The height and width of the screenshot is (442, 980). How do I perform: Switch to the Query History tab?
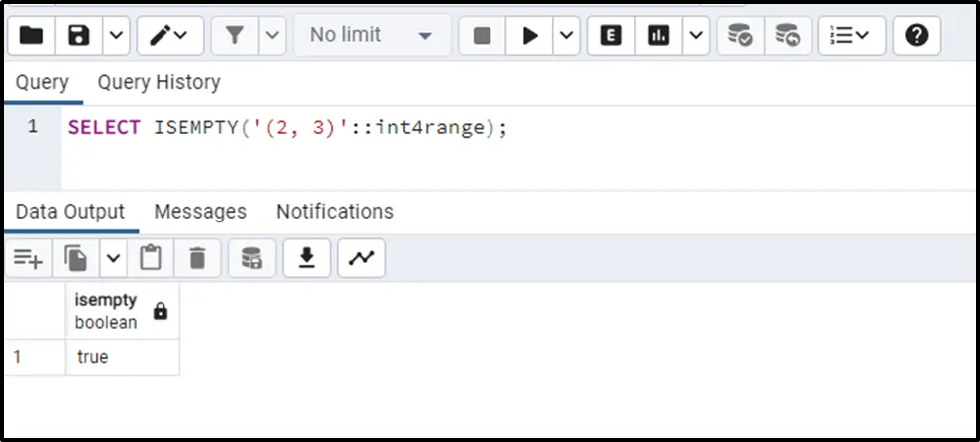pyautogui.click(x=159, y=82)
